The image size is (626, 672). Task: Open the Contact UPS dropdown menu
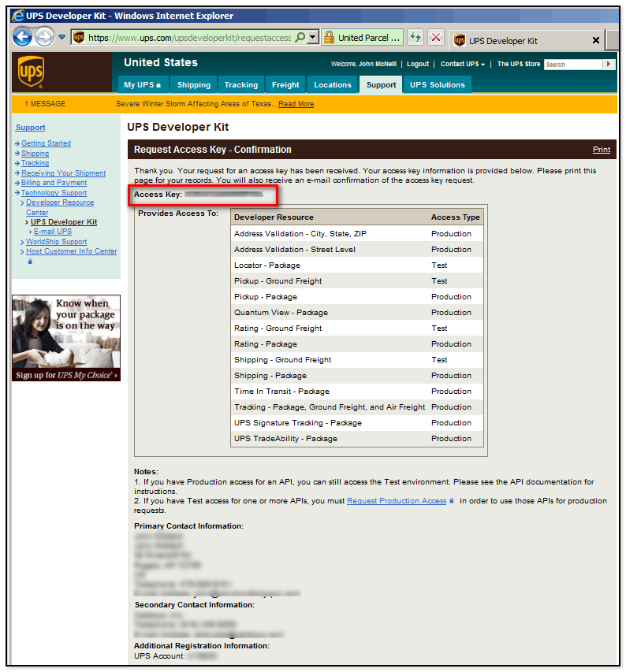pos(463,65)
